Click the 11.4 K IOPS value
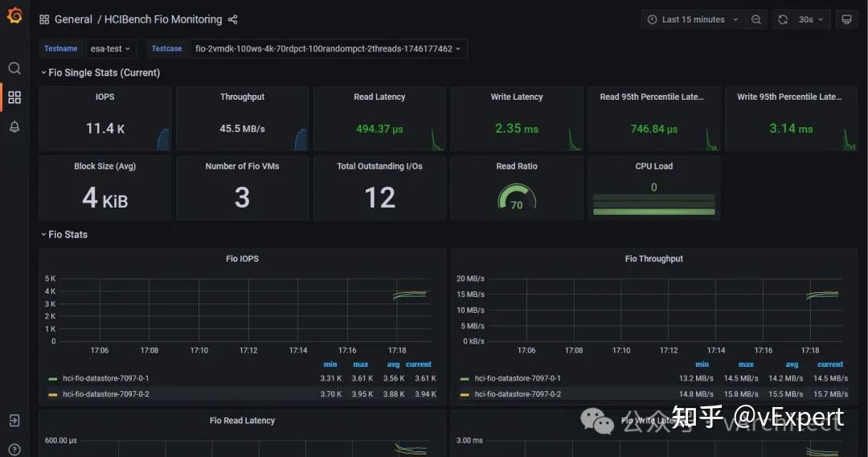 click(105, 129)
